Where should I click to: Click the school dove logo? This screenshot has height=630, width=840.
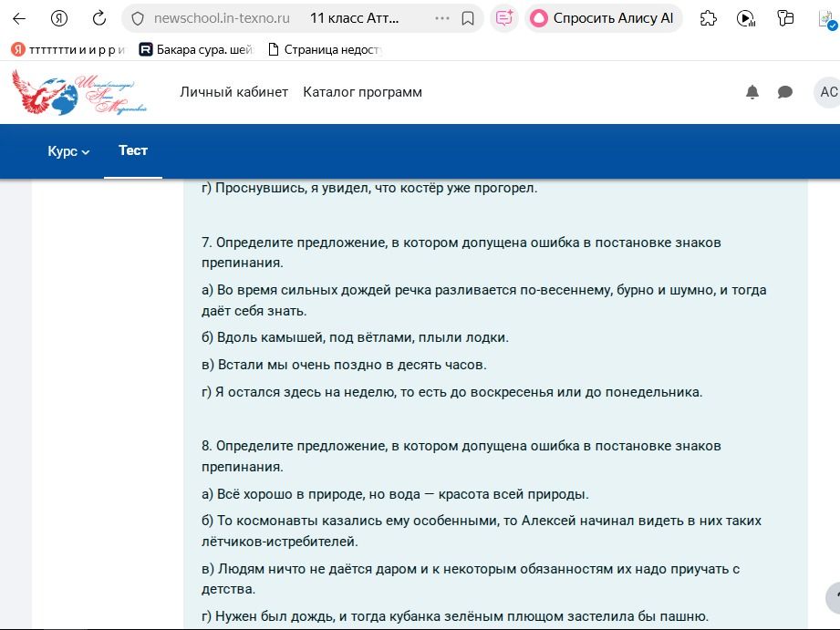pyautogui.click(x=79, y=92)
